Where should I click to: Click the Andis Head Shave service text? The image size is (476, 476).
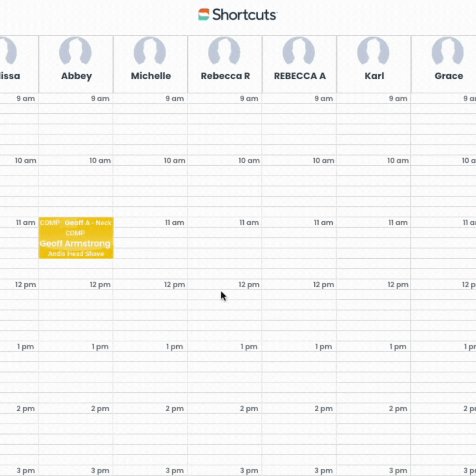[x=76, y=254]
